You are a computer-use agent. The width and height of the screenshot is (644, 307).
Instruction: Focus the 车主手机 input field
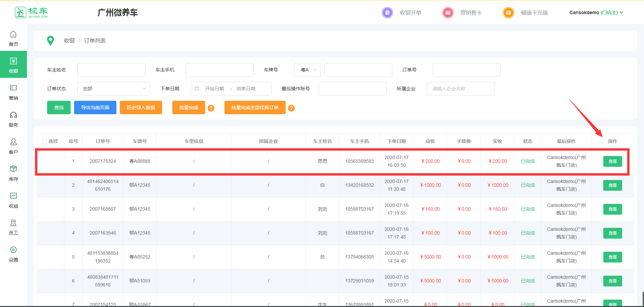[x=220, y=70]
